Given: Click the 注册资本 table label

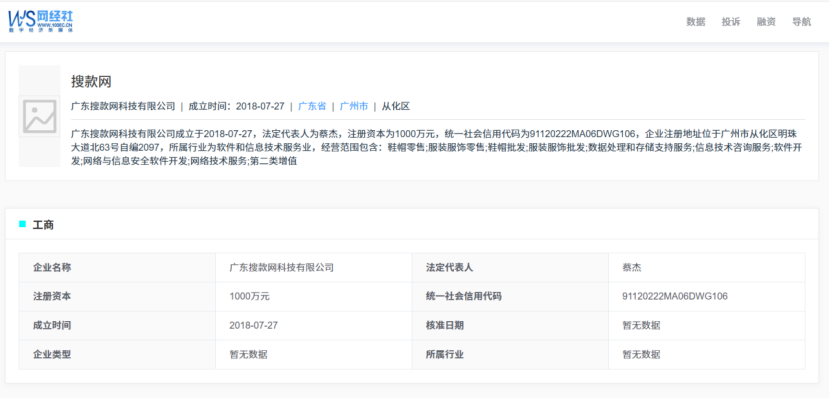Looking at the screenshot, I should 52,296.
